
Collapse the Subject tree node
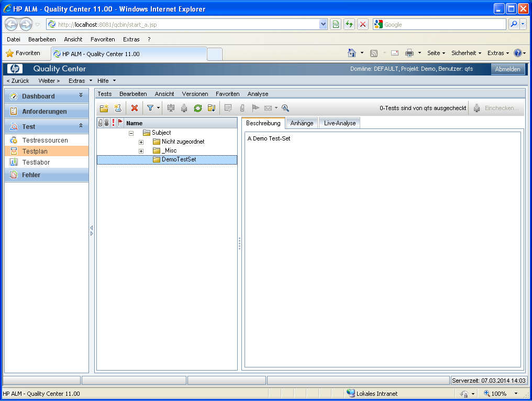click(x=131, y=133)
